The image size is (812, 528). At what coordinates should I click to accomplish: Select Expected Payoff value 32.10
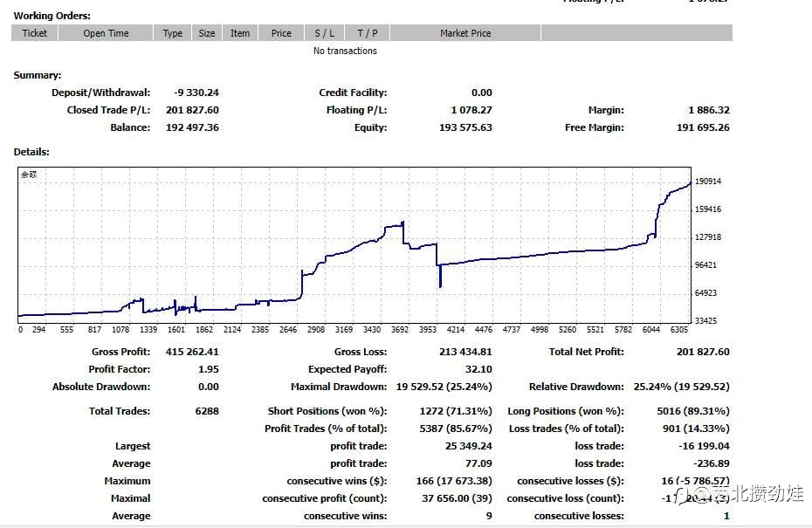(x=478, y=370)
